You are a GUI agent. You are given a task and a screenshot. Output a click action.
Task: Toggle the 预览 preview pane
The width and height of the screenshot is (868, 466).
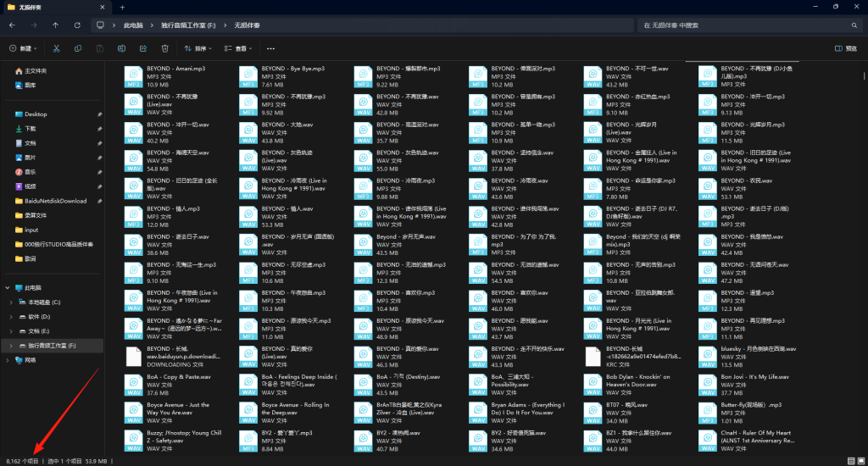coord(846,48)
